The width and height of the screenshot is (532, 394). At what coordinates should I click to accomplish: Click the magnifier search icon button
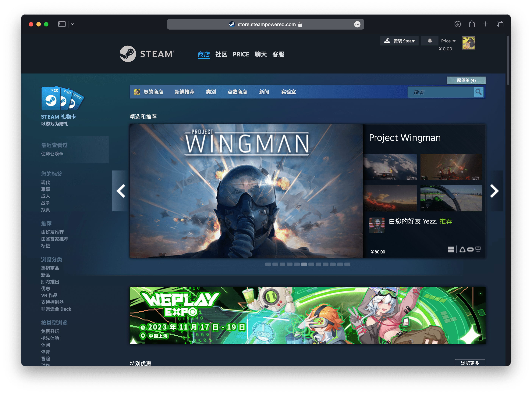tap(478, 92)
